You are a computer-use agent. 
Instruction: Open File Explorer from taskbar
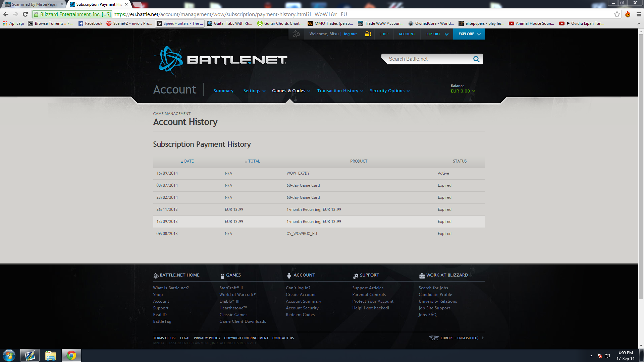point(50,355)
